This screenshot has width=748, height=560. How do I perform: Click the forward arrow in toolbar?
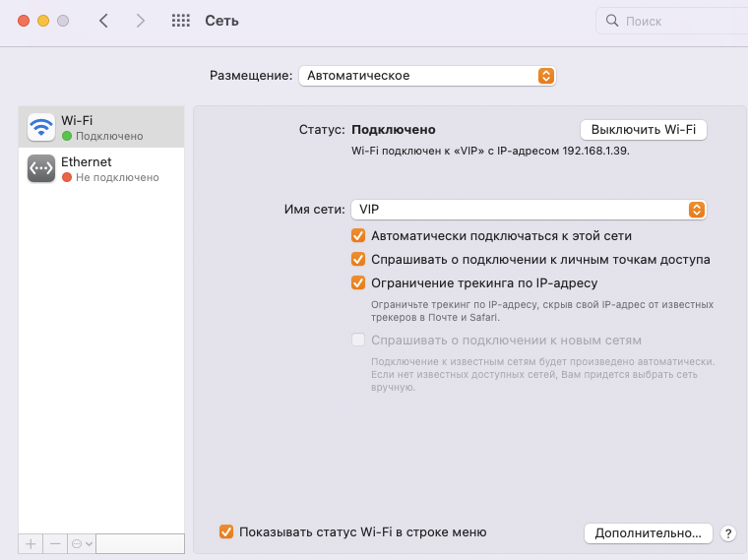coord(140,21)
